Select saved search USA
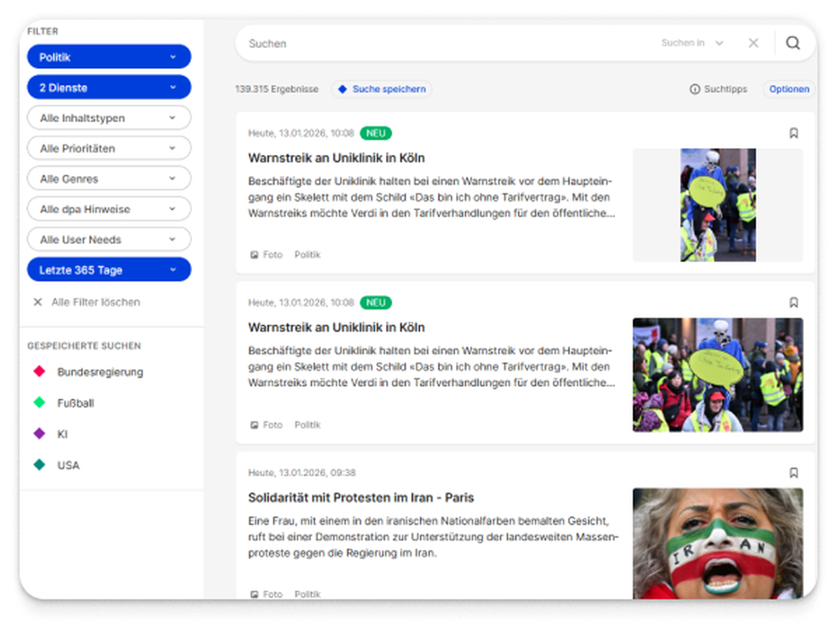The image size is (840, 630). (x=68, y=465)
